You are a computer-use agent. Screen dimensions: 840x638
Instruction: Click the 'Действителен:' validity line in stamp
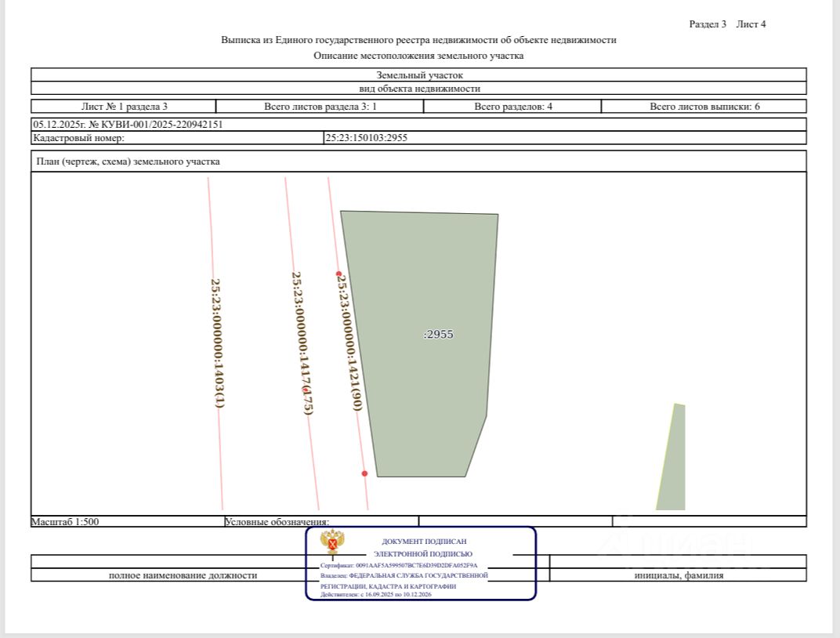376,595
